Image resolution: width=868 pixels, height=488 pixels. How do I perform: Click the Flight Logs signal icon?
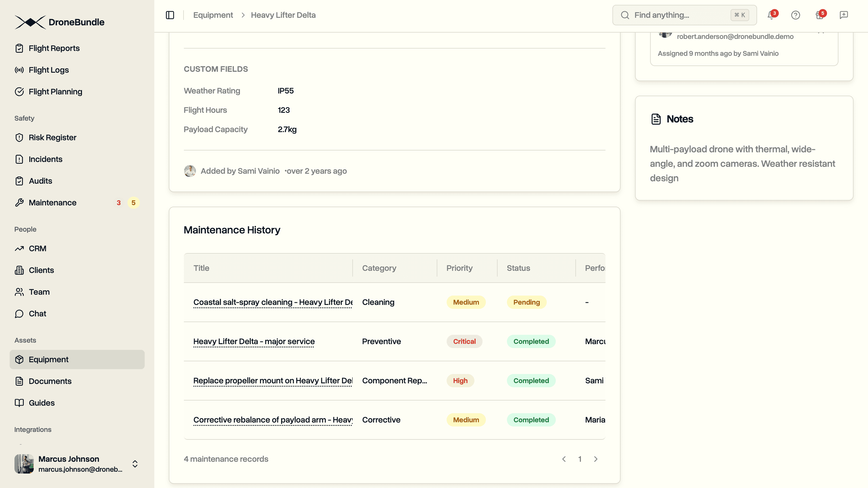coord(19,70)
